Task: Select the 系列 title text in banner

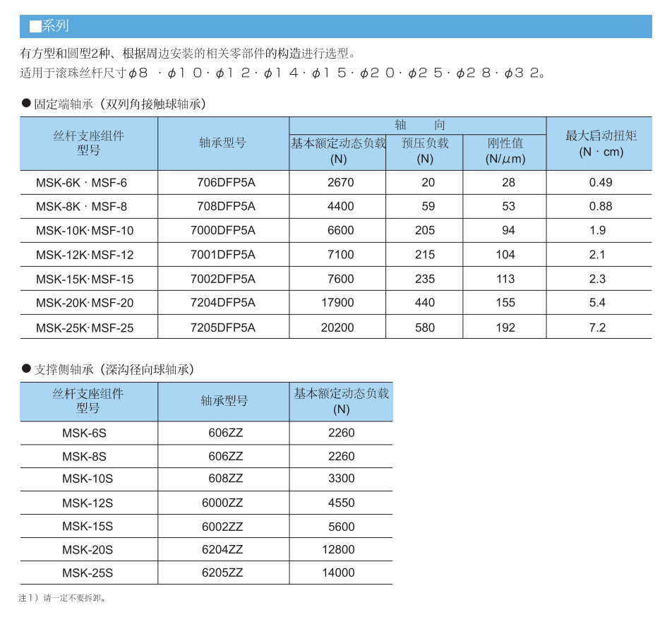Action: pos(55,27)
